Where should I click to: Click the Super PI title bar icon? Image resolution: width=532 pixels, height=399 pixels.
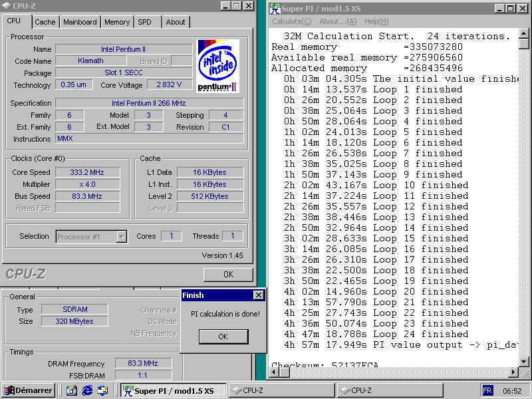275,9
